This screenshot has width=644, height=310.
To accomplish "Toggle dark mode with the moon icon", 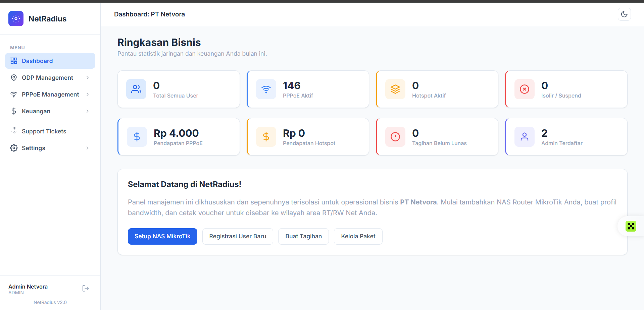I will click(624, 14).
